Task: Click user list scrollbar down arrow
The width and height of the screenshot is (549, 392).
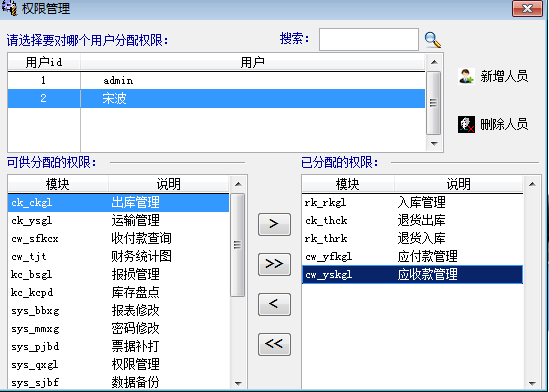Action: [x=434, y=144]
